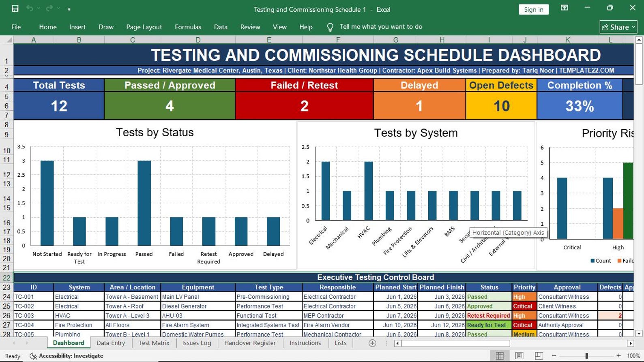Click the HVAC bar in Tests by System
Image resolution: width=644 pixels, height=362 pixels.
pos(368,191)
